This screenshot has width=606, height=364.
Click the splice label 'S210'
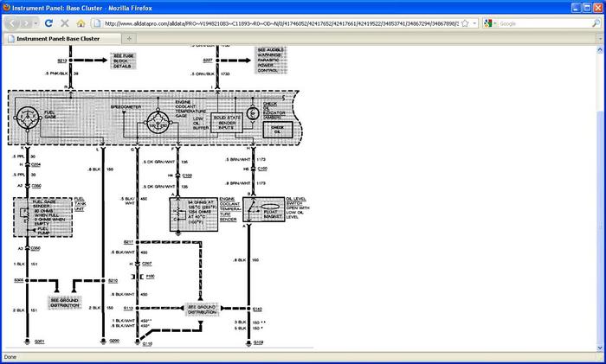click(x=113, y=281)
